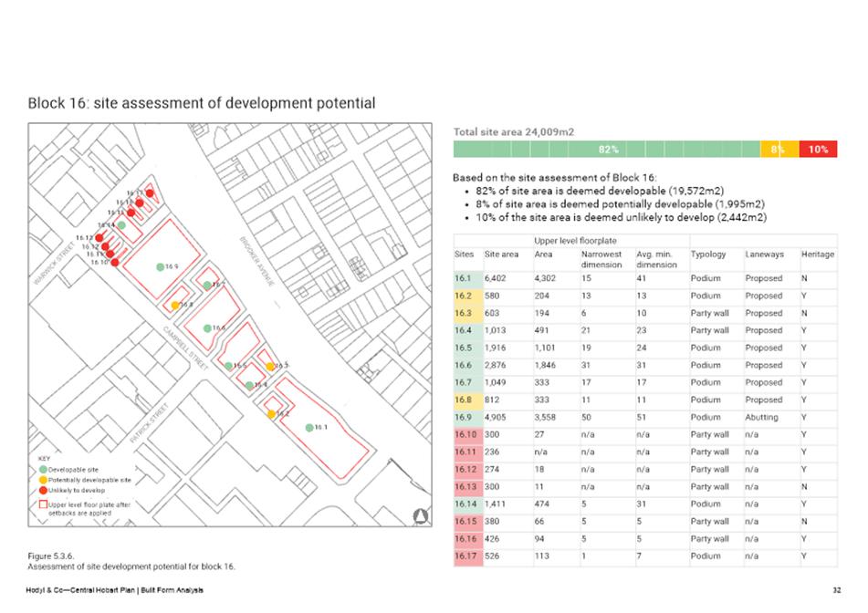
Task: Click the floorplate area value 1,846
Action: click(545, 365)
